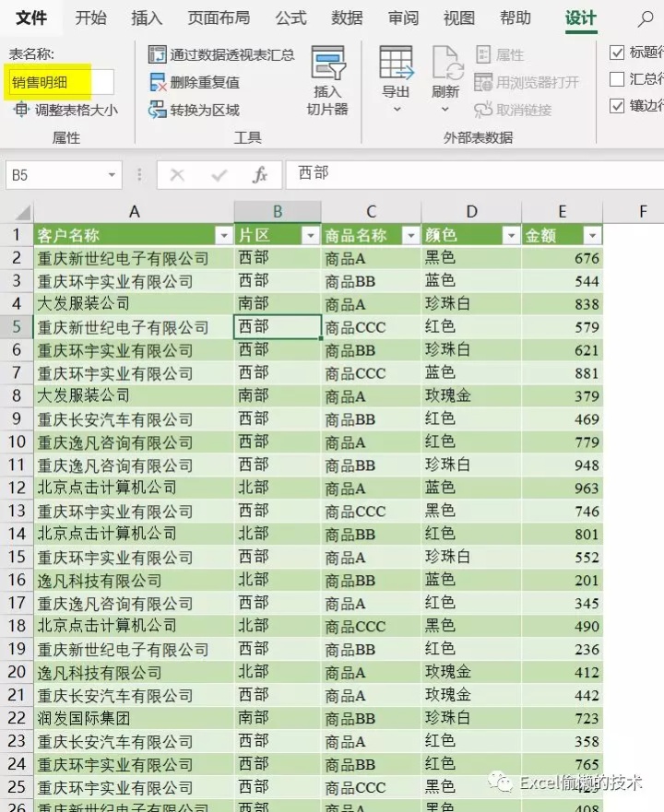Select column C header

point(371,212)
